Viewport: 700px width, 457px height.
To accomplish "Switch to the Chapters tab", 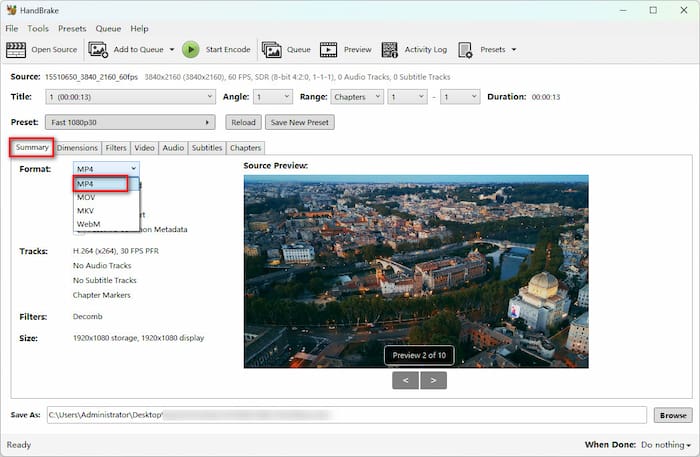I will (x=246, y=148).
